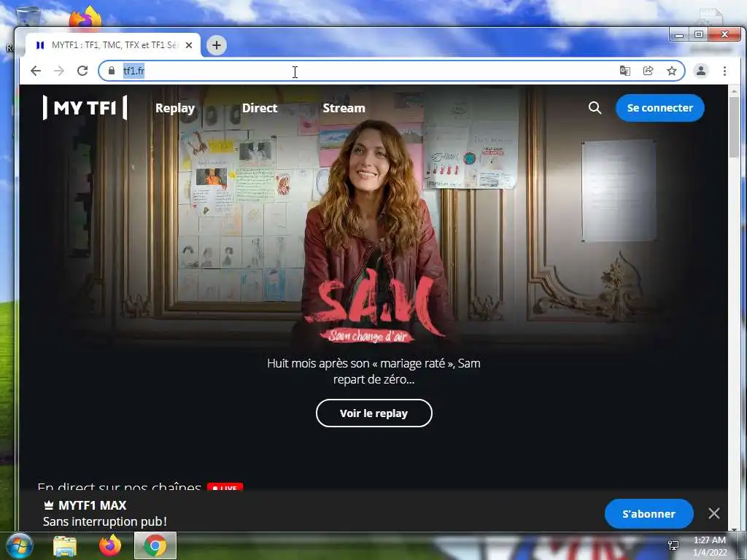Click the Se connecter button
This screenshot has width=747, height=560.
(659, 108)
